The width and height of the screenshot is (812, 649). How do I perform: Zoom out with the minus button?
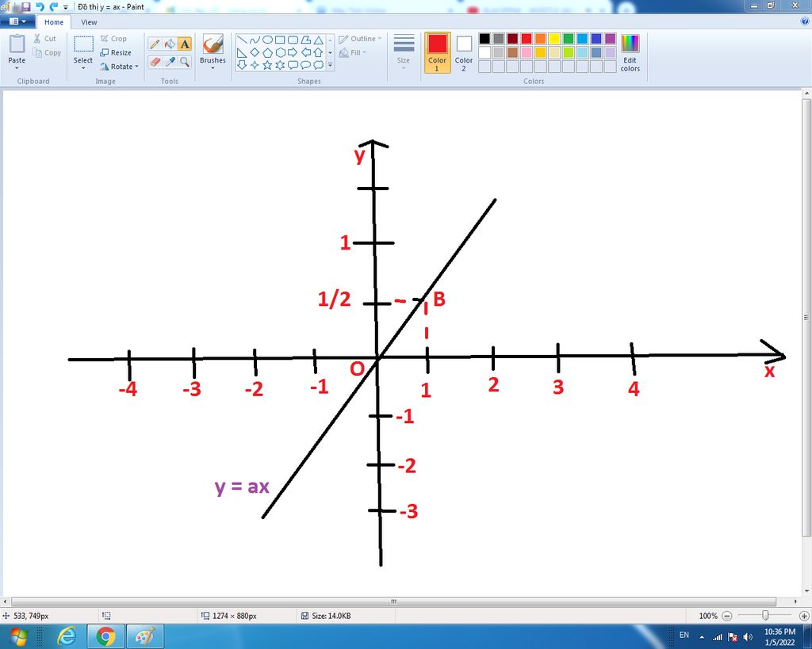(x=727, y=616)
